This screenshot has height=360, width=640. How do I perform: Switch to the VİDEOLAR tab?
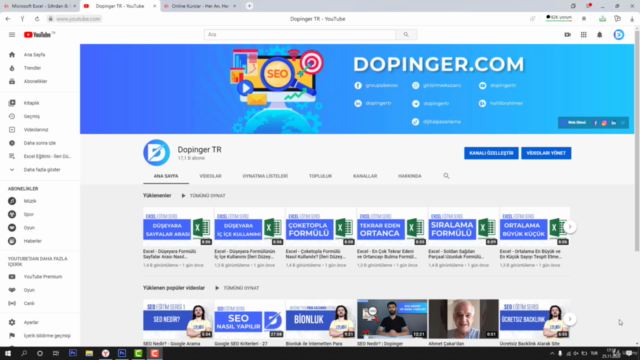click(x=210, y=176)
